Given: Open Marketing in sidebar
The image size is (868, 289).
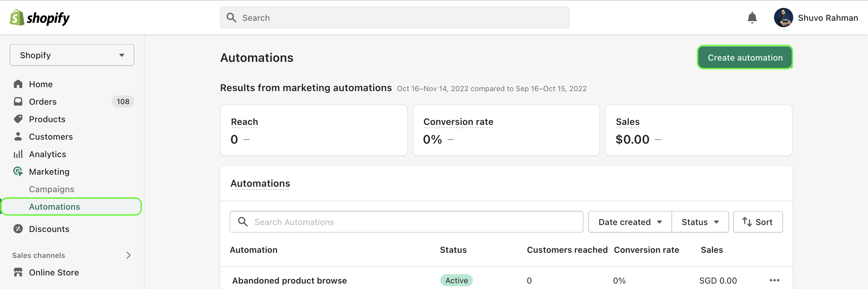Looking at the screenshot, I should [49, 172].
